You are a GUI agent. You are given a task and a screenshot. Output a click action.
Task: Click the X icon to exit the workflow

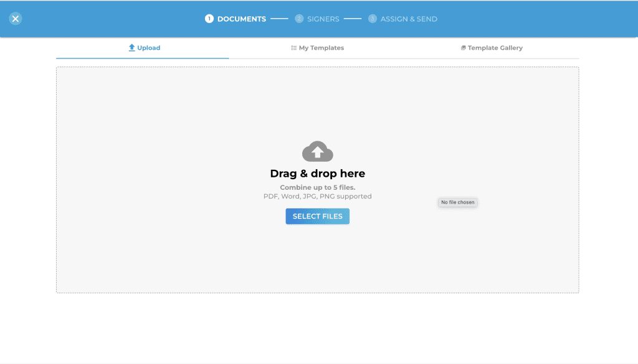tap(15, 18)
